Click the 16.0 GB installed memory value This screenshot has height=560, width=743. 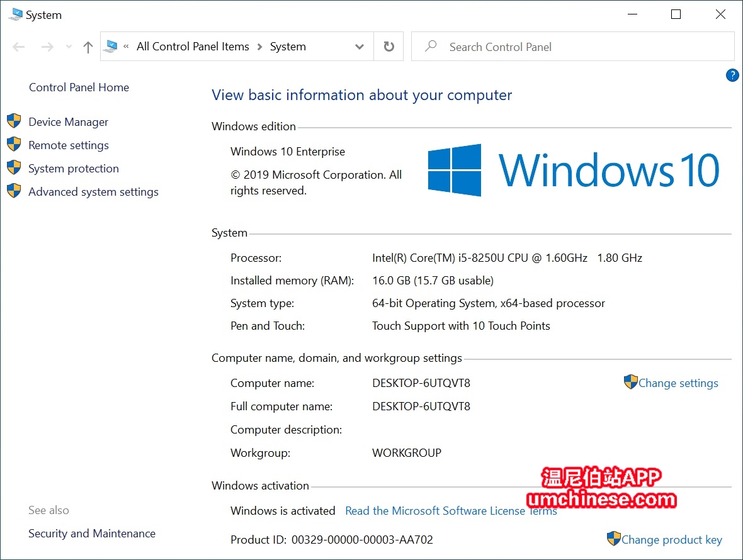coord(433,281)
